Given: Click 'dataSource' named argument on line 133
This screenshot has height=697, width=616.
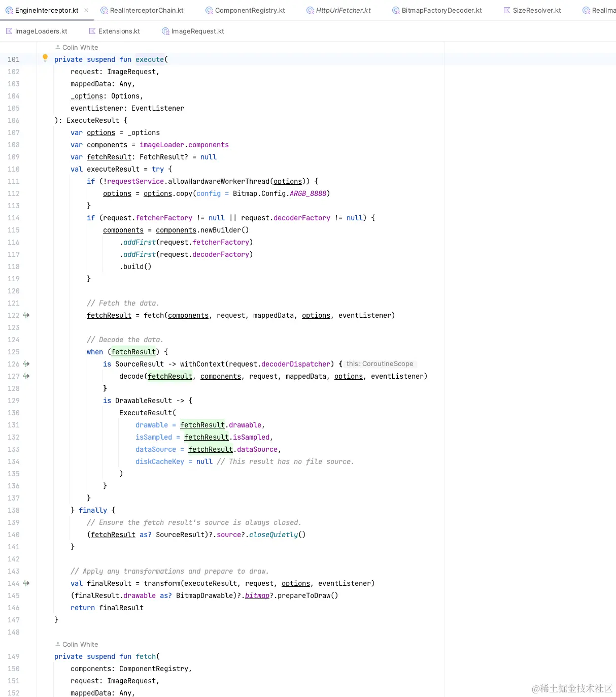Looking at the screenshot, I should [156, 449].
